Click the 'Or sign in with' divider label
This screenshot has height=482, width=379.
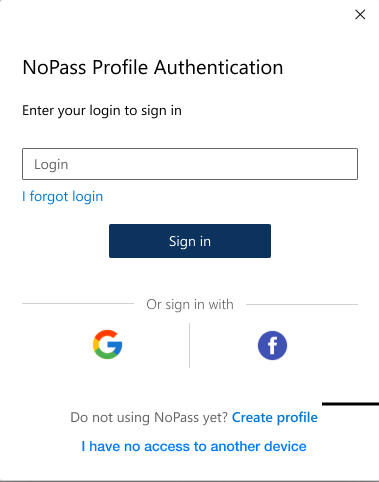190,304
